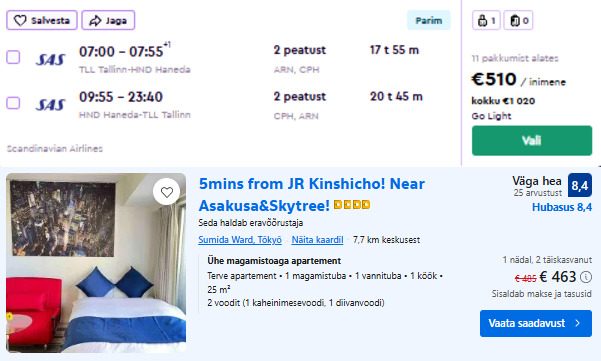The width and height of the screenshot is (601, 361).
Task: Tick the checkbox for 07:00 – 07:55 flight
Action: coord(13,57)
